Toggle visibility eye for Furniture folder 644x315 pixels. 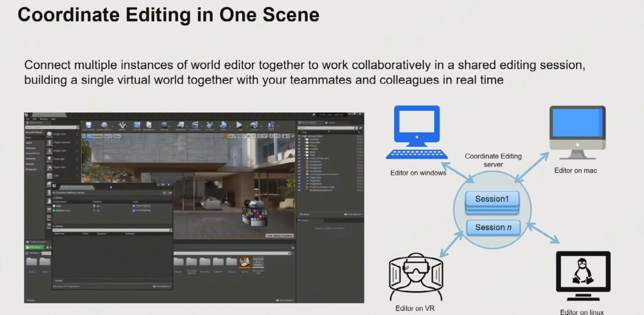299,139
